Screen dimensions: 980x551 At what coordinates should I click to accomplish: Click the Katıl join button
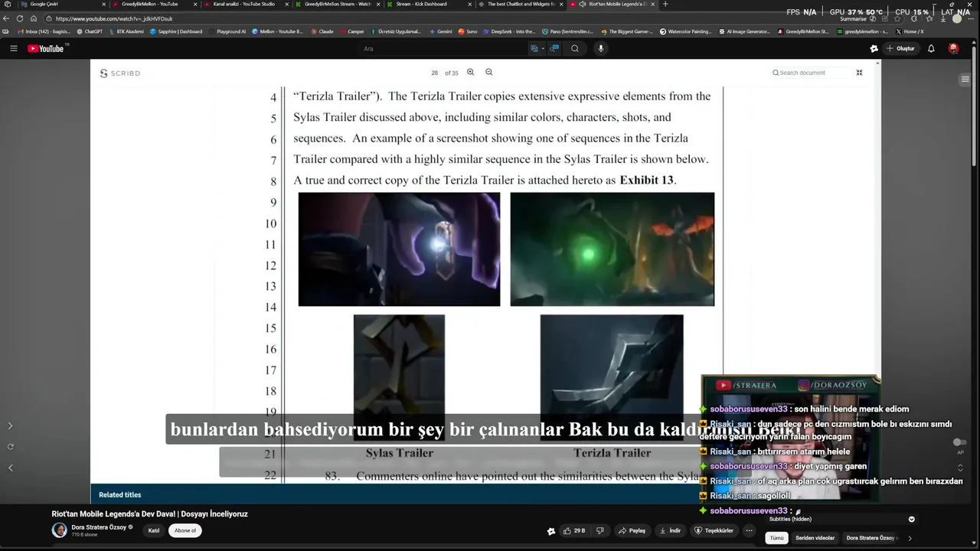pos(154,530)
